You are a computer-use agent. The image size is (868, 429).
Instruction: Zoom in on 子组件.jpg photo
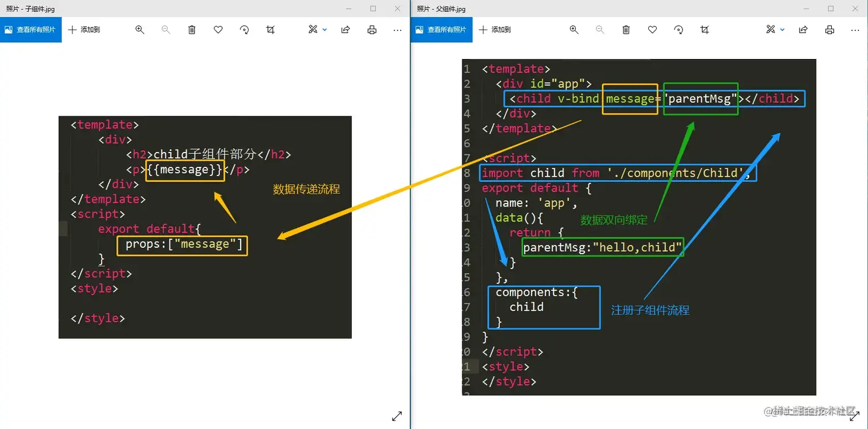coord(139,30)
